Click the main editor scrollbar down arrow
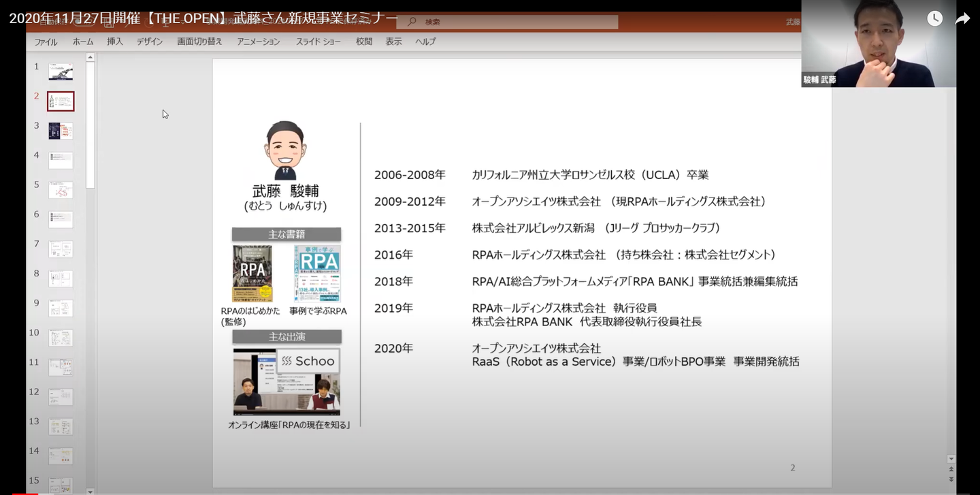Image resolution: width=980 pixels, height=495 pixels. click(951, 459)
